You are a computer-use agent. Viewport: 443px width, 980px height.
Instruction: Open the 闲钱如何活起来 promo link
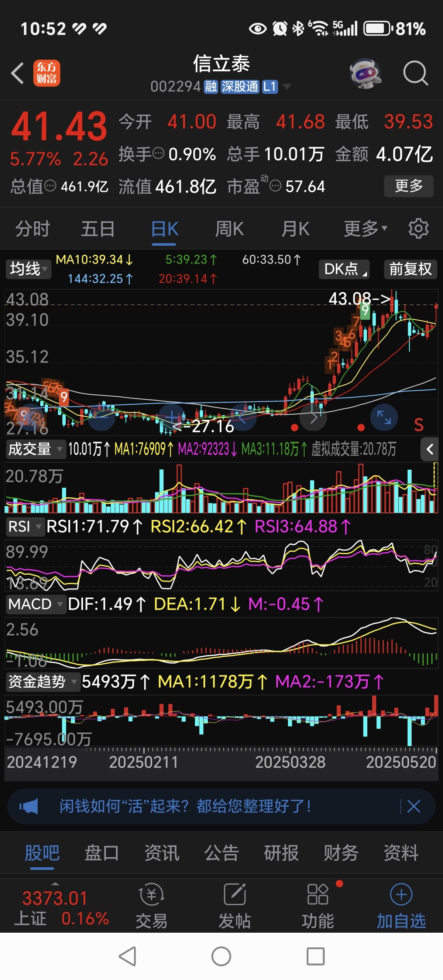tap(185, 806)
